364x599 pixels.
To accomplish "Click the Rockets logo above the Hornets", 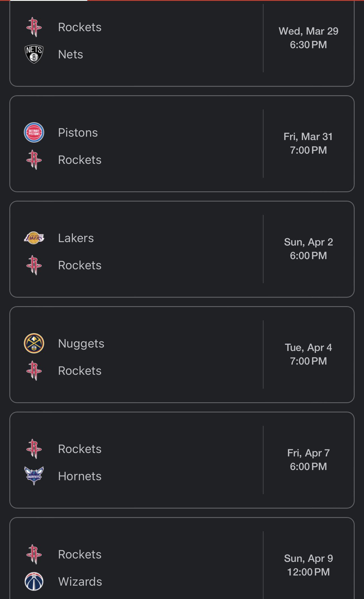I will (x=34, y=449).
